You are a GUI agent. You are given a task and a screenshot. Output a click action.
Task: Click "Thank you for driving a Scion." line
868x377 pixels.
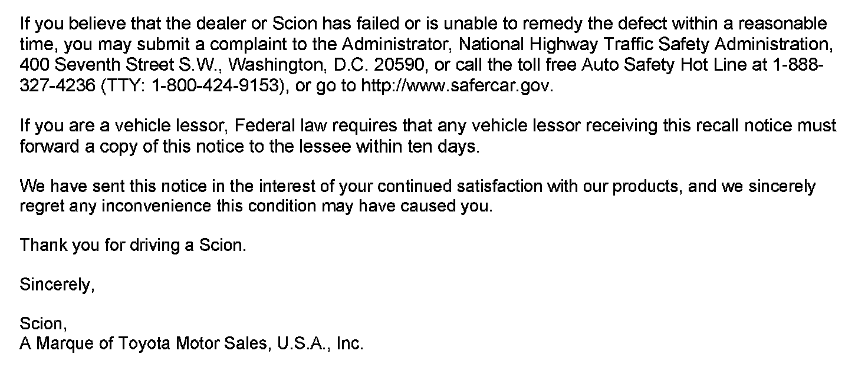point(133,245)
